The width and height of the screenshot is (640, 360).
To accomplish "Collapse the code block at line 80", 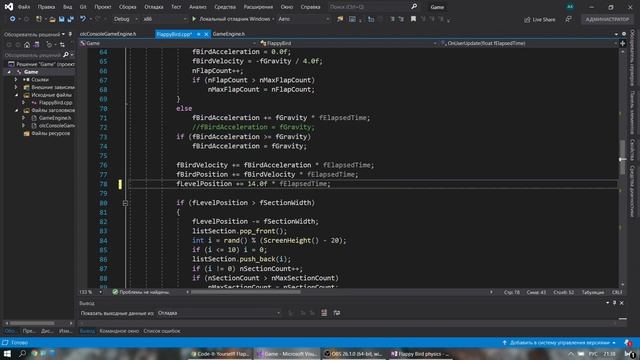I will pos(125,203).
